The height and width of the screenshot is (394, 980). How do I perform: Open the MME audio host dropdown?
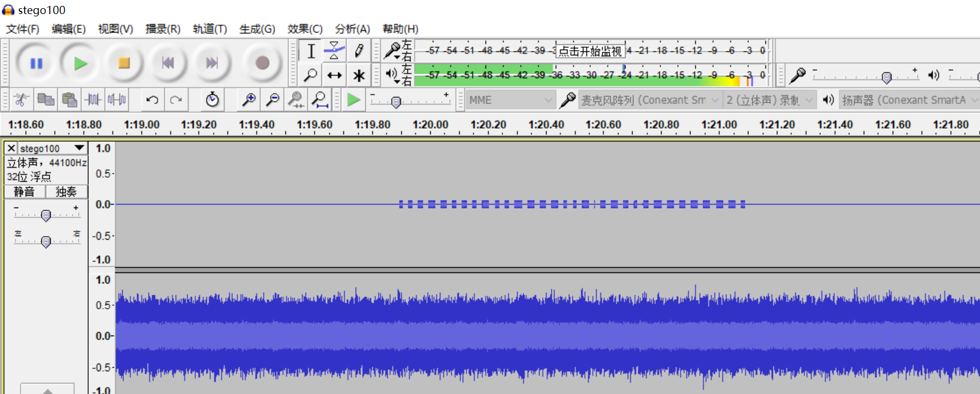point(510,100)
